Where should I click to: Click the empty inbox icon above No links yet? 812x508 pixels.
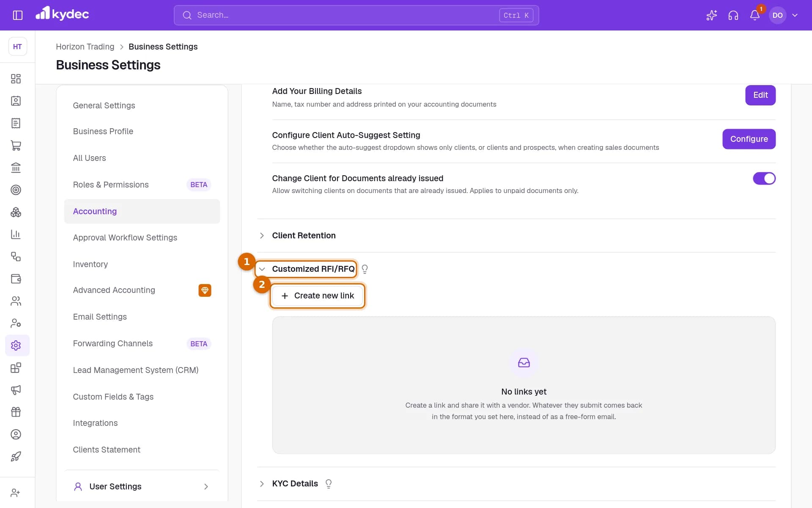524,363
